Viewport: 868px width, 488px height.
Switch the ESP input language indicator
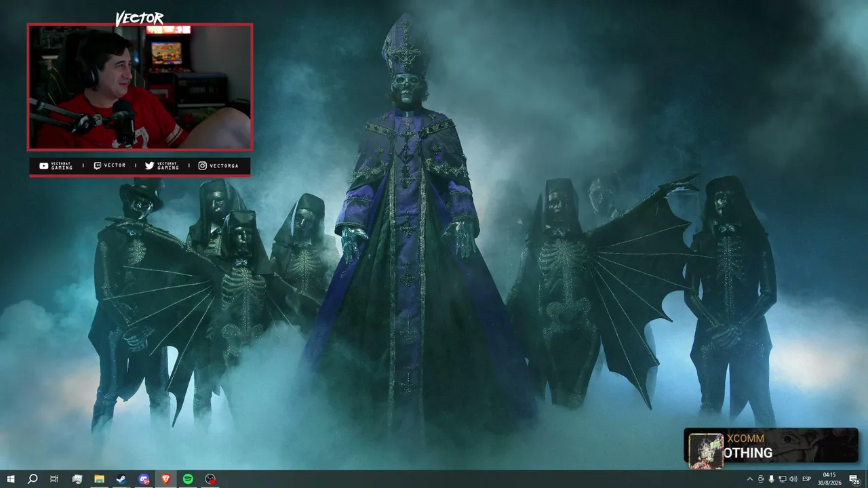click(807, 479)
